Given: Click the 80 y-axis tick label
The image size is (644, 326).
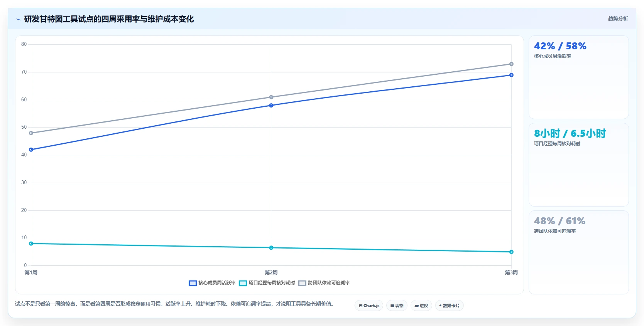Looking at the screenshot, I should pyautogui.click(x=24, y=44).
